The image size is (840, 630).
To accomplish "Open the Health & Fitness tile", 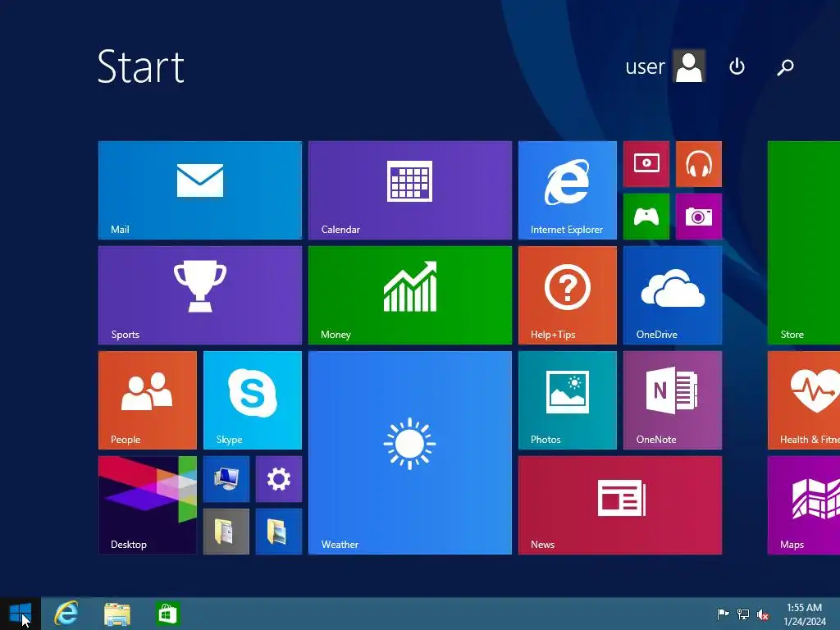I will click(x=804, y=400).
